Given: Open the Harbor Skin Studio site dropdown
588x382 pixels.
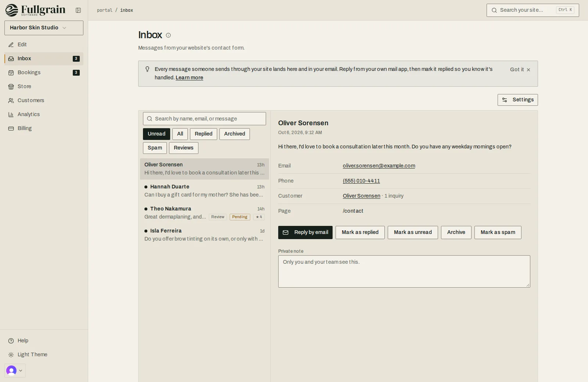Looking at the screenshot, I should click(44, 28).
